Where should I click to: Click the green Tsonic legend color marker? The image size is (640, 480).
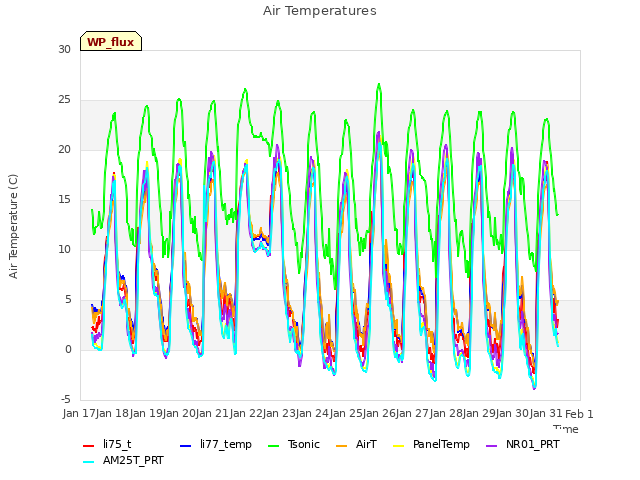coord(274,446)
